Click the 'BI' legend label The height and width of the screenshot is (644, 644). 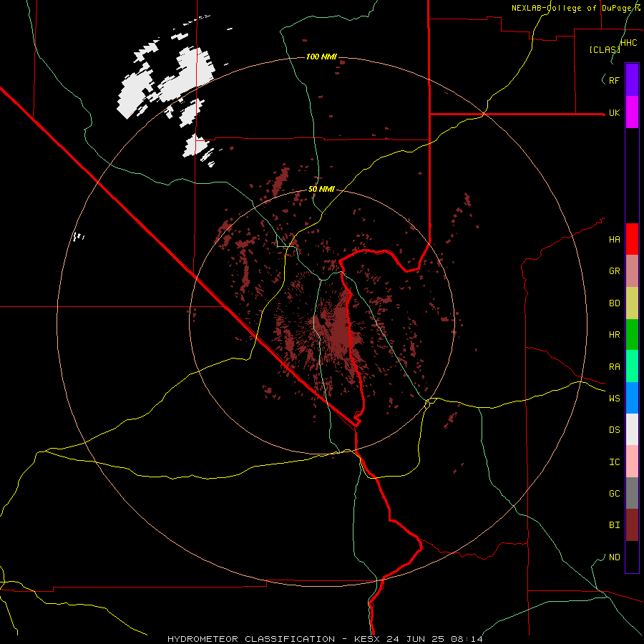pos(614,525)
